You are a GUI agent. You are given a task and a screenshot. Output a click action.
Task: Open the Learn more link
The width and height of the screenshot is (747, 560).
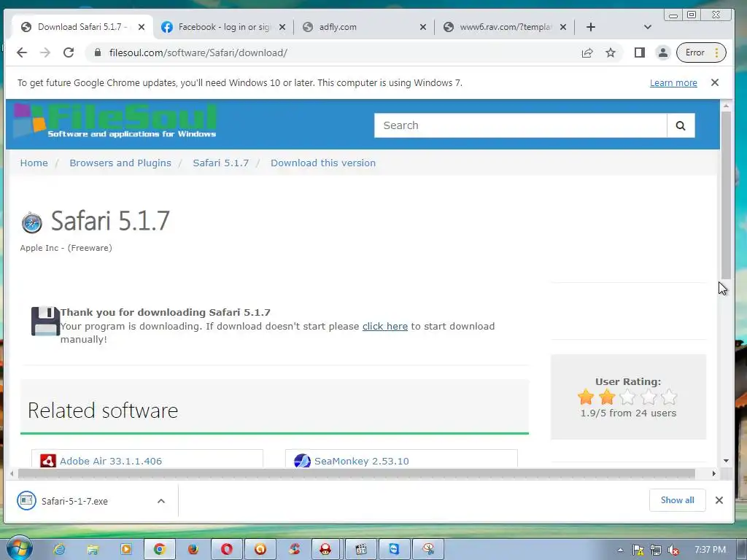pyautogui.click(x=673, y=83)
